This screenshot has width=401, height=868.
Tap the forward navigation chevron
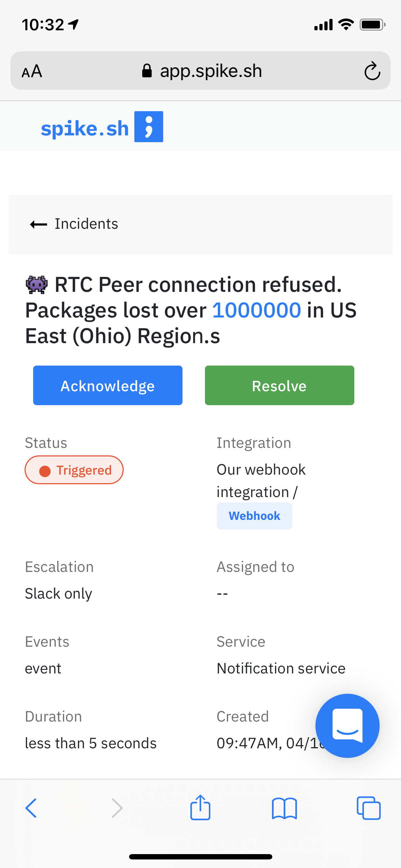[x=117, y=808]
